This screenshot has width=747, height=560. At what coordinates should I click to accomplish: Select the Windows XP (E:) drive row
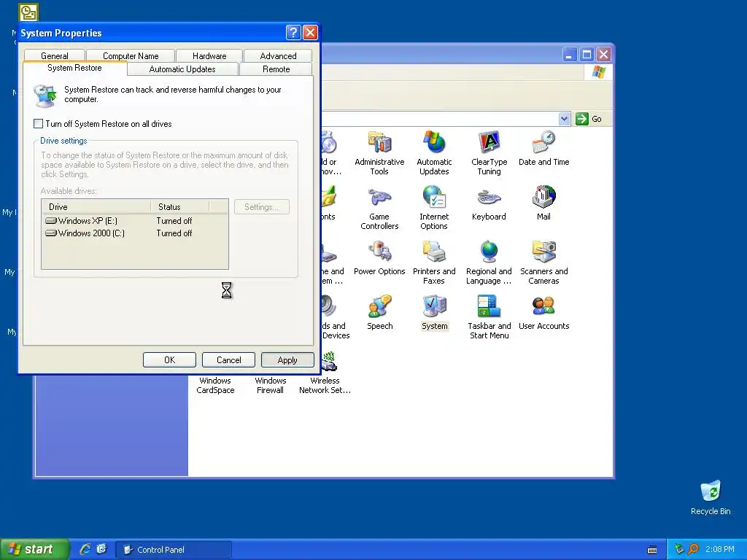point(135,220)
